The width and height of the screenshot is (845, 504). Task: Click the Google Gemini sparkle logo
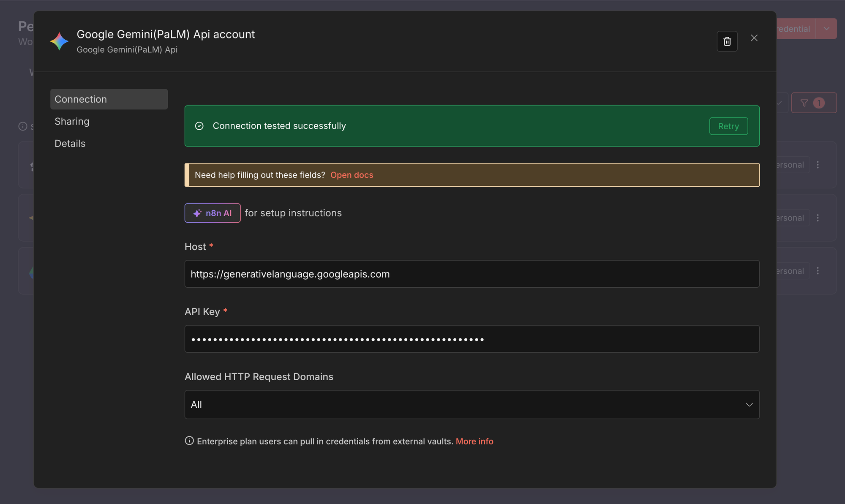click(x=59, y=41)
